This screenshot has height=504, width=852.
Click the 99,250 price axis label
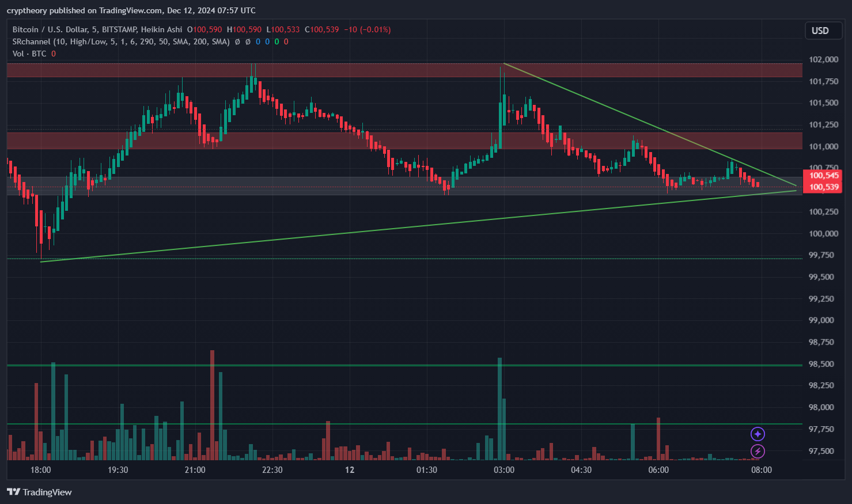click(x=821, y=298)
